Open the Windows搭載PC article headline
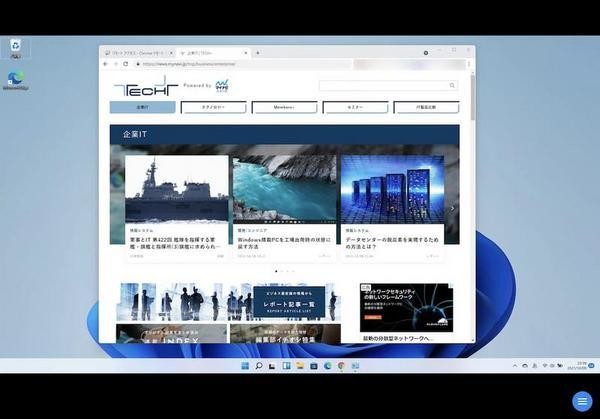The image size is (600, 419). [x=284, y=243]
